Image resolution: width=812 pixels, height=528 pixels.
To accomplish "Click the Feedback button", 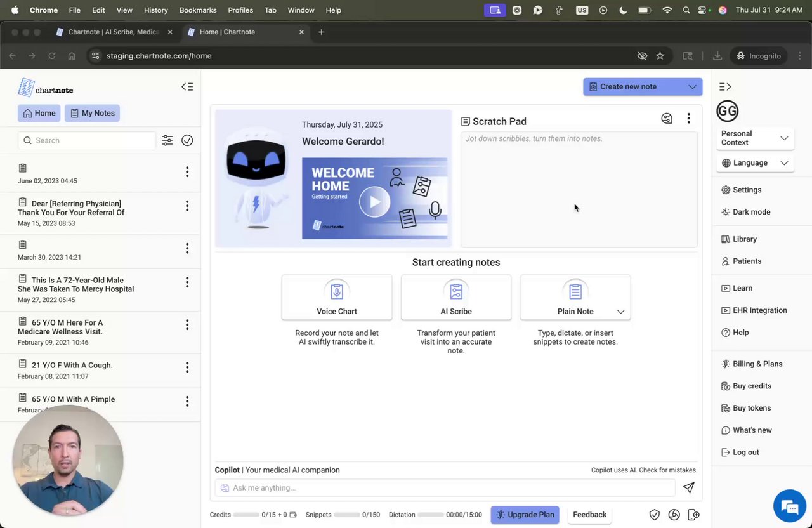I will (590, 515).
